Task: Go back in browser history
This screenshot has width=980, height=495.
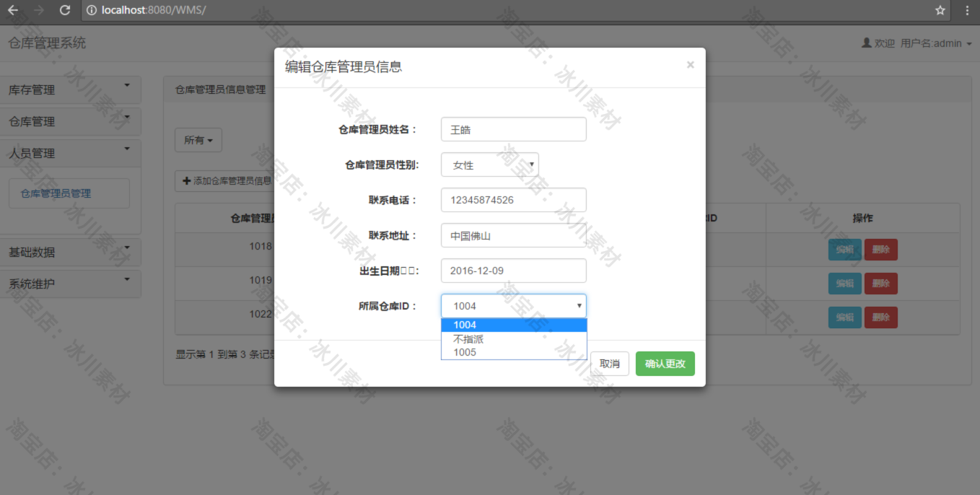Action: [x=13, y=10]
